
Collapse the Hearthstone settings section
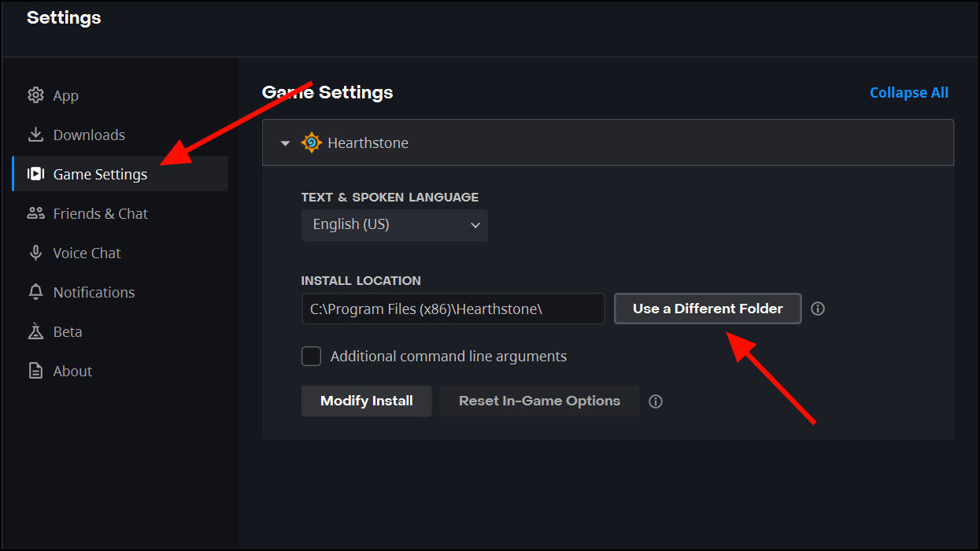[284, 142]
